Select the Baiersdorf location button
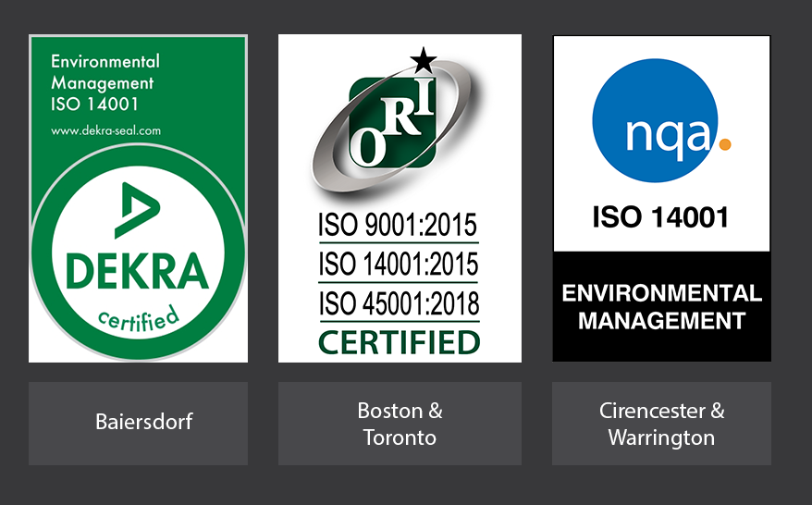The width and height of the screenshot is (812, 505). pos(139,424)
